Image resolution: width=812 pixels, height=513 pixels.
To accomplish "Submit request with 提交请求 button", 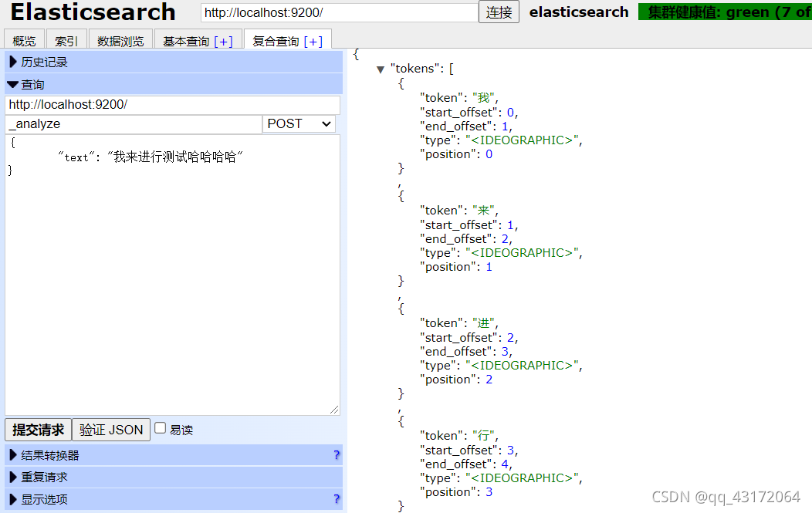I will 39,430.
